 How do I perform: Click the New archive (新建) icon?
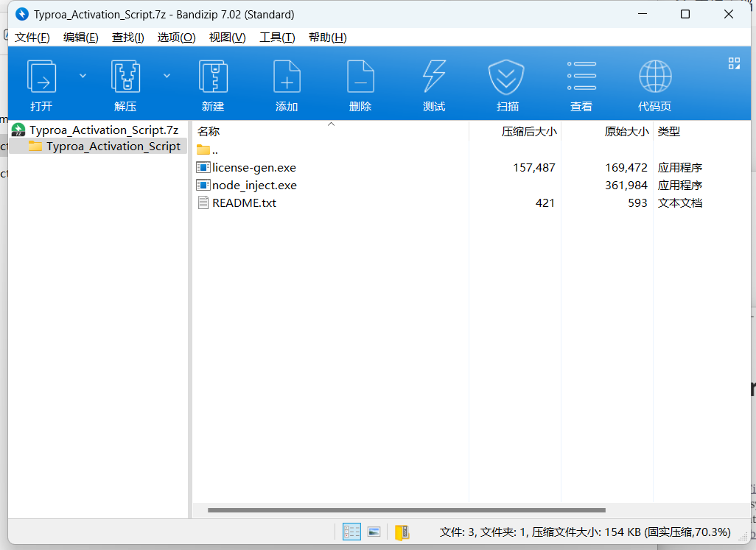point(213,76)
